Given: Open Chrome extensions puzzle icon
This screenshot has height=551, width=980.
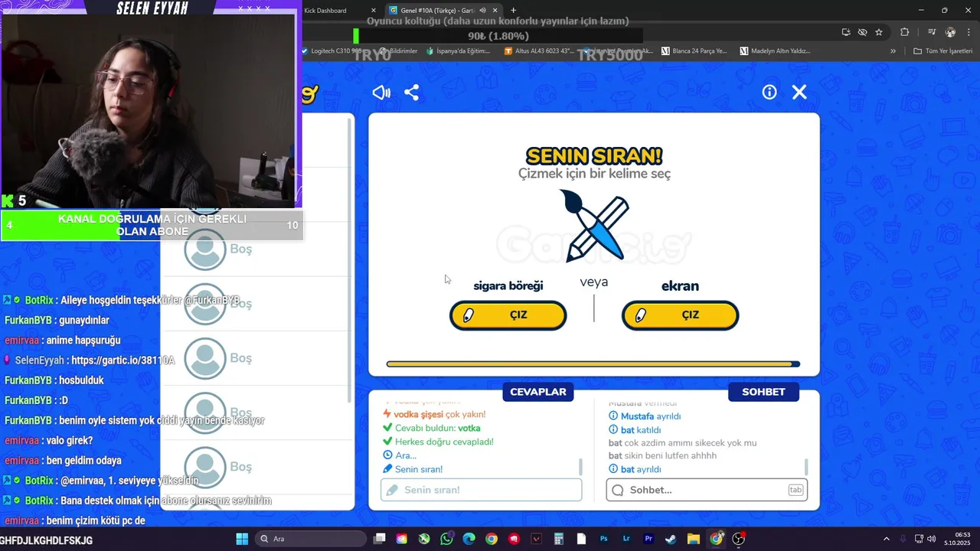Looking at the screenshot, I should (905, 32).
